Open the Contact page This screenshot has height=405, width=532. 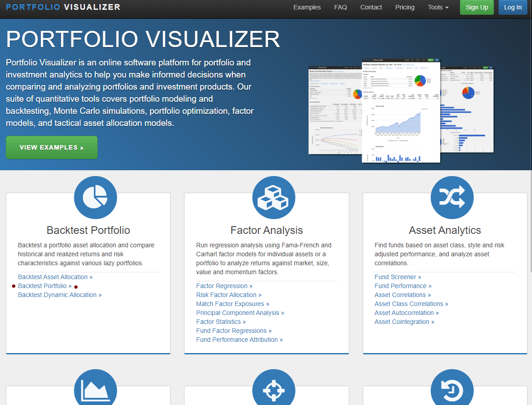(371, 7)
